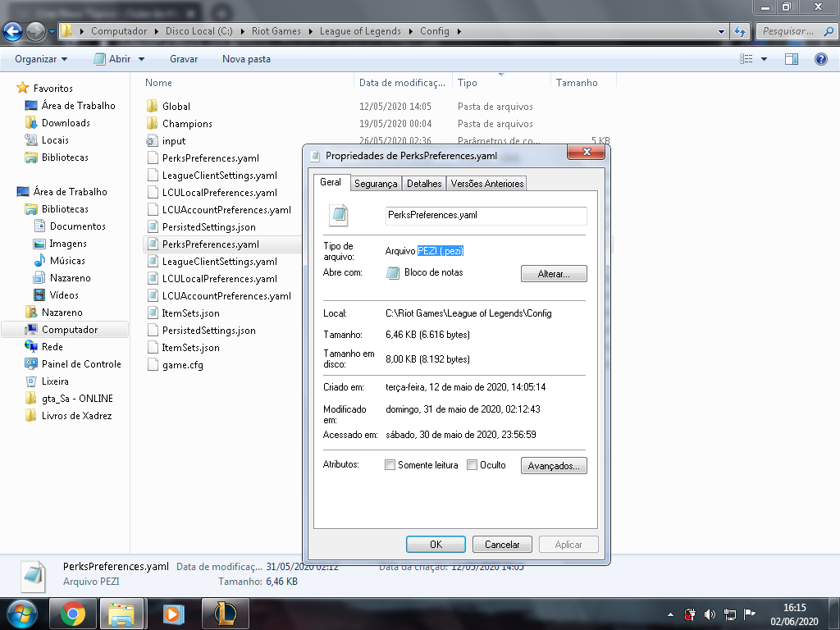Click Nova pasta in the toolbar

(246, 59)
